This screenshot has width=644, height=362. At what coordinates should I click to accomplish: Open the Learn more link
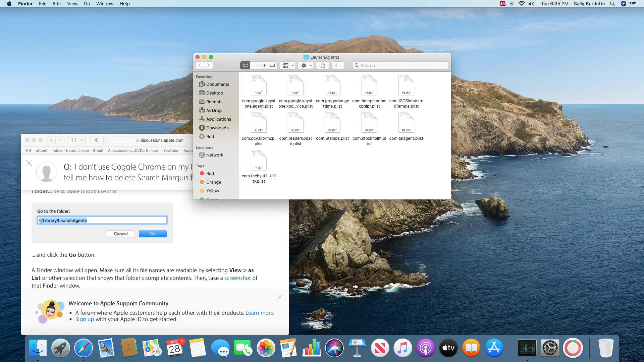(x=259, y=313)
